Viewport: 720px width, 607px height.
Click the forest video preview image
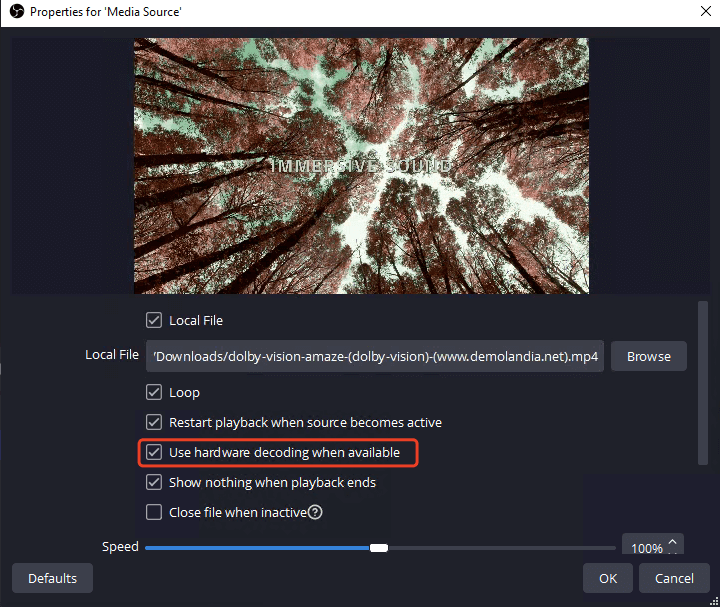361,166
